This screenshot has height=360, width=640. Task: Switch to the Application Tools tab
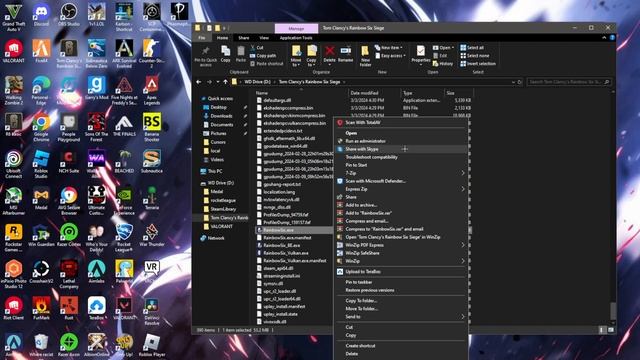296,38
